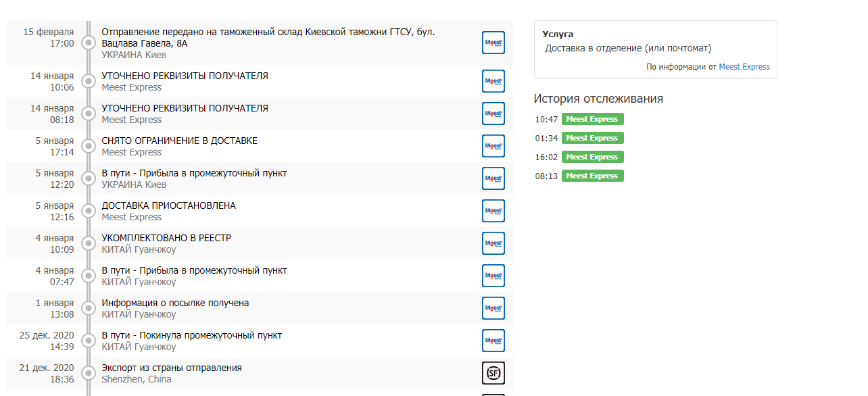Click the '16:02' time in tracking history
This screenshot has width=868, height=396.
[546, 157]
